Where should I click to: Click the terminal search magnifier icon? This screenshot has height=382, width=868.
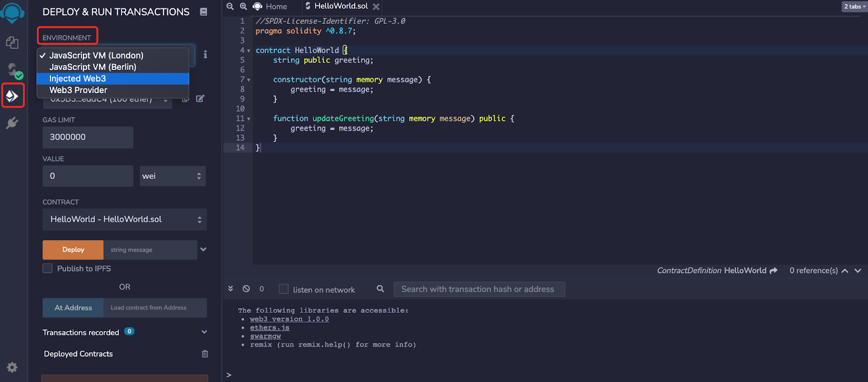point(380,289)
